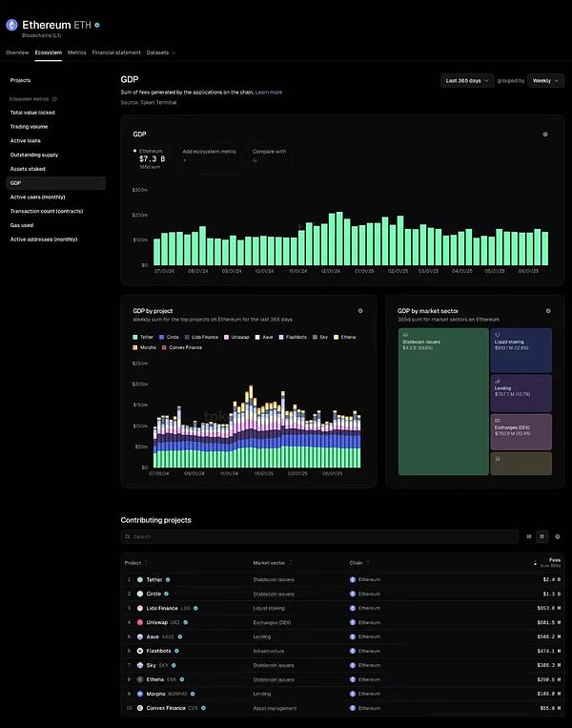Open the Lido Finance project row
This screenshot has width=572, height=728.
(160, 608)
